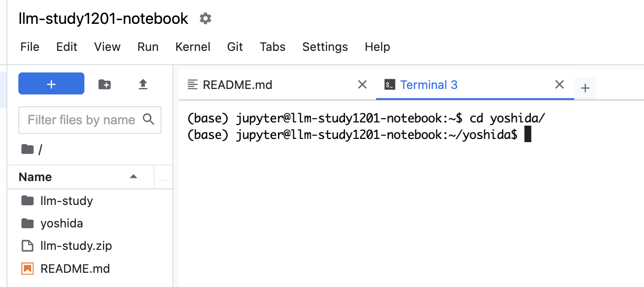
Task: Open the File menu
Action: pos(30,47)
